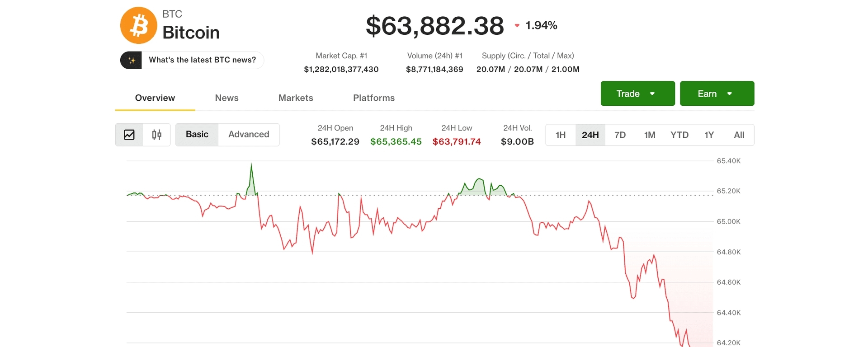
Task: Click the 1.94% change value
Action: point(541,25)
